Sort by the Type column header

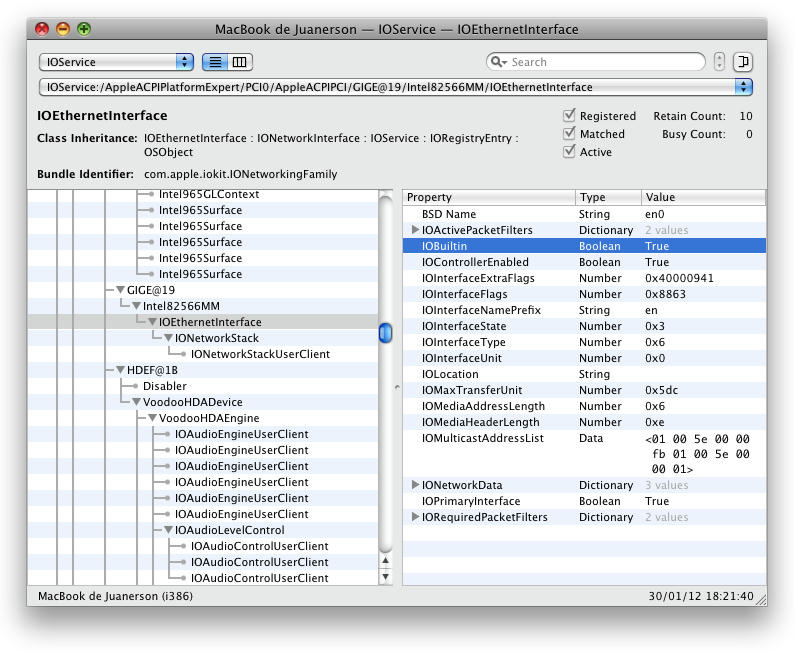pos(608,197)
